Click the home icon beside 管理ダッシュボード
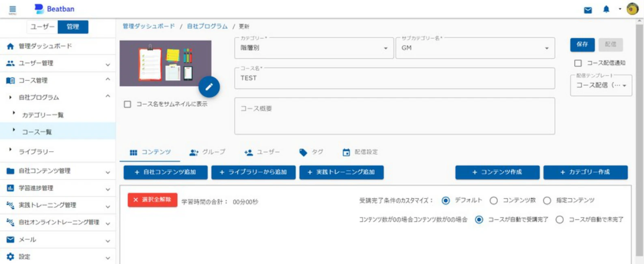The width and height of the screenshot is (644, 264). click(11, 46)
